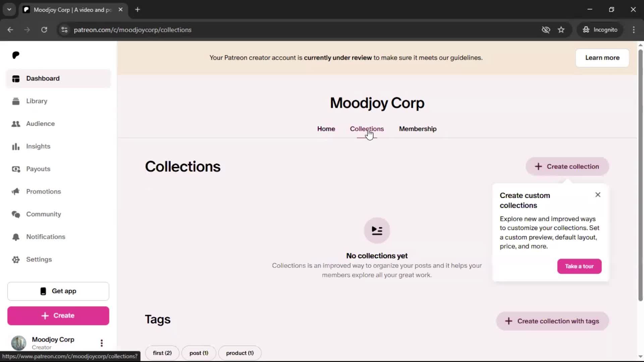Viewport: 644px width, 362px height.
Task: Select the Collections tab
Action: click(367, 129)
